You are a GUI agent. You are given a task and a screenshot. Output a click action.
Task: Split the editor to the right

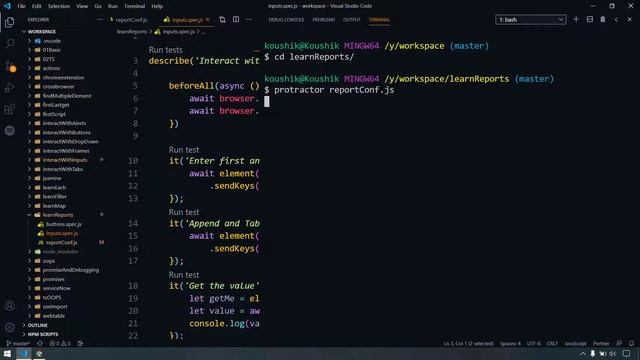coord(236,20)
